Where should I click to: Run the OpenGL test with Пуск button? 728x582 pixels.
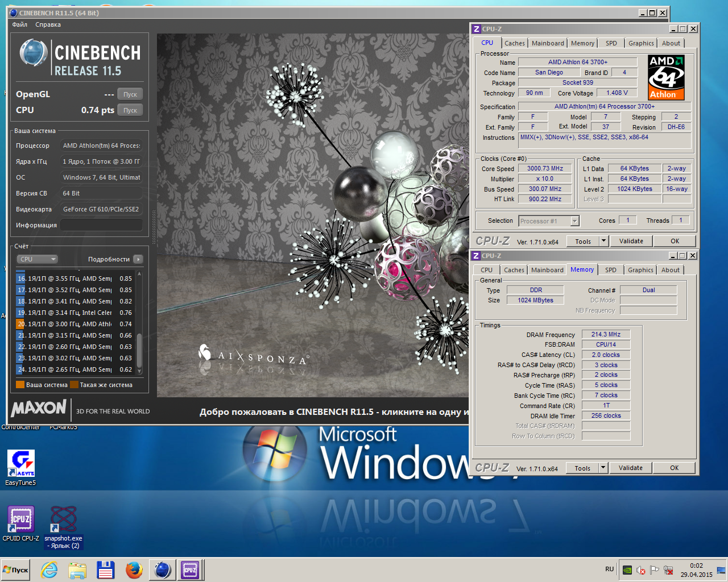pos(130,94)
